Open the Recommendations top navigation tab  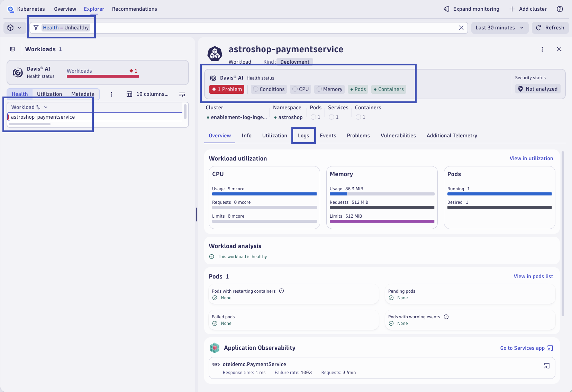point(135,9)
